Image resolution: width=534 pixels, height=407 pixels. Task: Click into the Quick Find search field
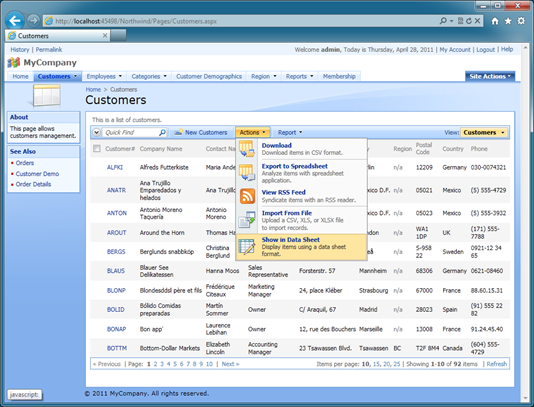[x=130, y=132]
